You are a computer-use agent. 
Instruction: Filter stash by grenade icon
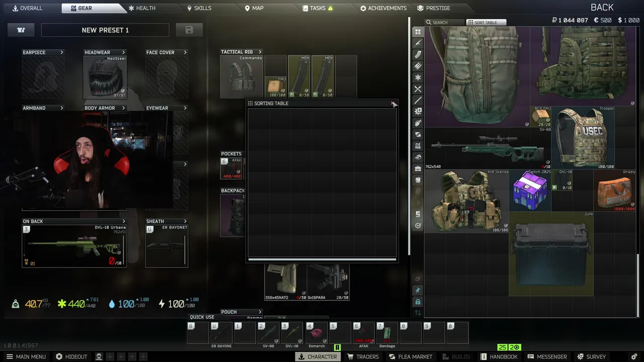click(x=418, y=123)
